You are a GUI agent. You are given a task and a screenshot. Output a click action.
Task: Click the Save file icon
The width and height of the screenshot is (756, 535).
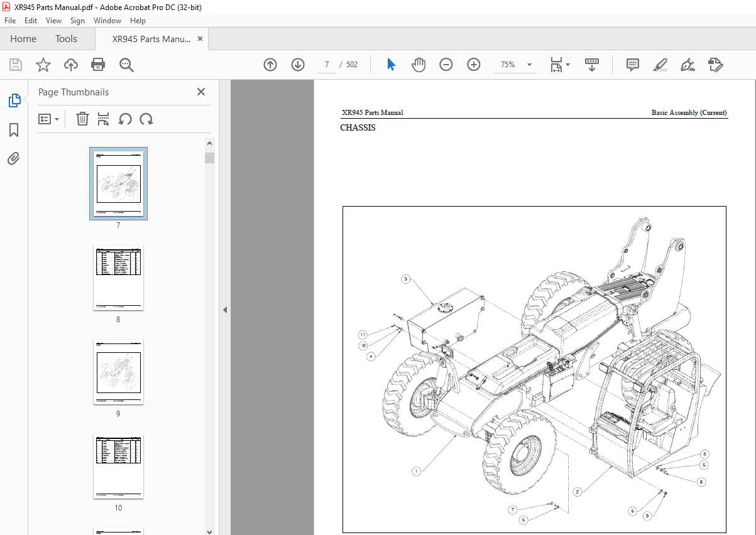coord(16,65)
